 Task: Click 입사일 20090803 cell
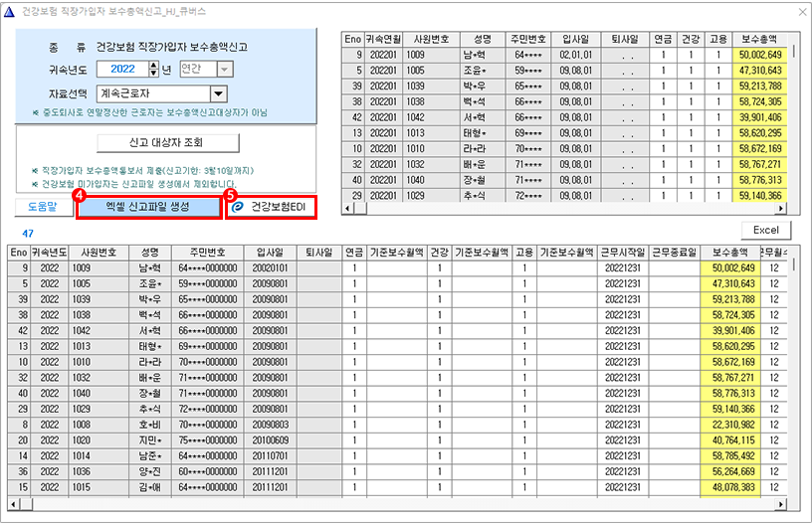(x=271, y=425)
